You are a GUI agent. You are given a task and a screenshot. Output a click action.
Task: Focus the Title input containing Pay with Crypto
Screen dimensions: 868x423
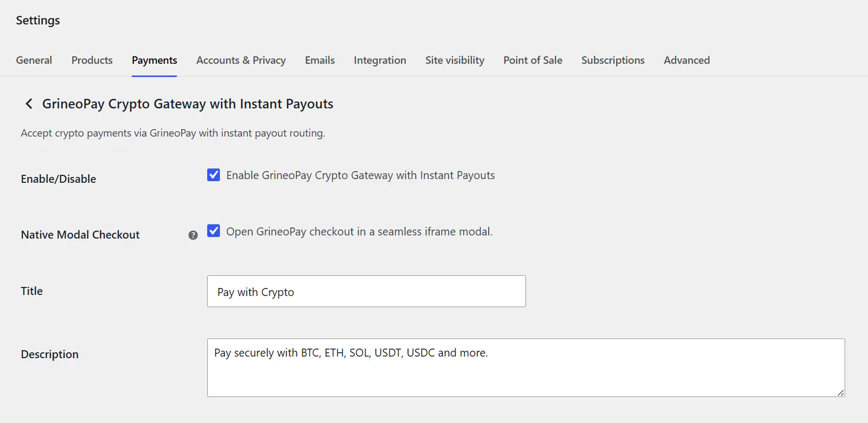click(367, 291)
